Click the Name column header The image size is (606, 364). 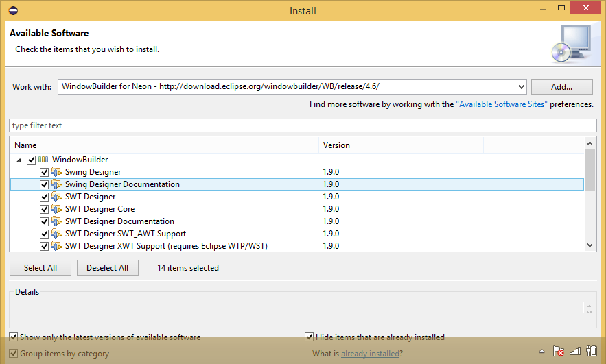(165, 145)
